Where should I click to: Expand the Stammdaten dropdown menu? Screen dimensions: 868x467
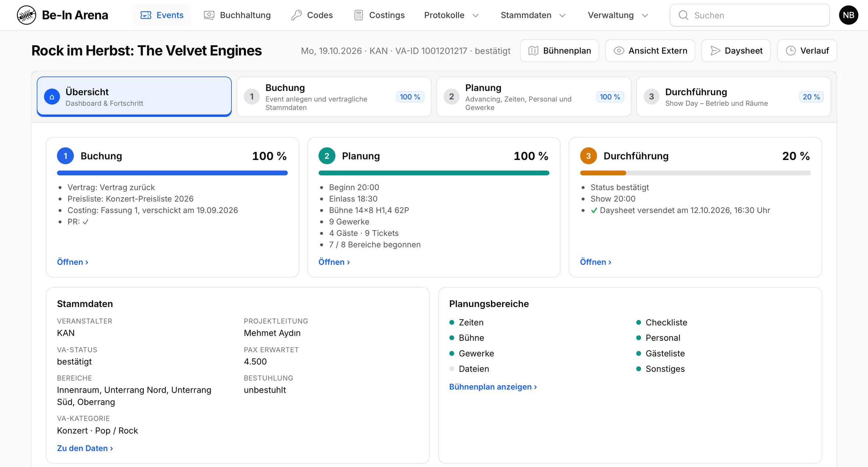533,15
